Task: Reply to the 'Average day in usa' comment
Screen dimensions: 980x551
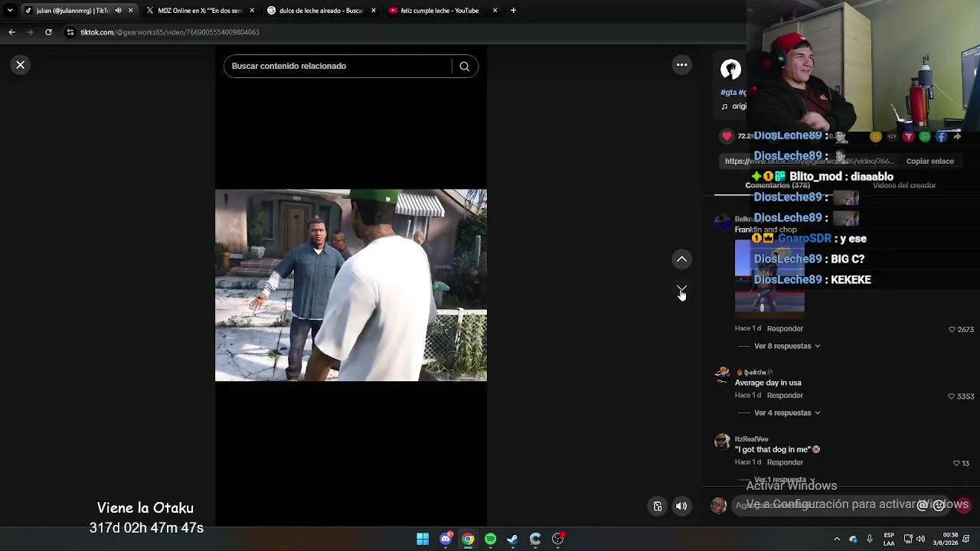Action: pos(785,396)
